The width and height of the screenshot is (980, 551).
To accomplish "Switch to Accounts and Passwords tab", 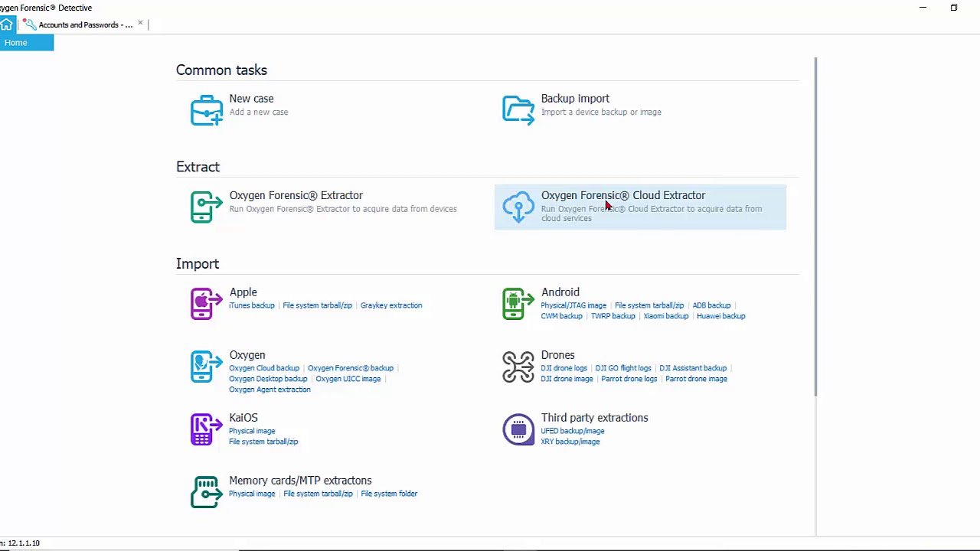I will coord(85,24).
